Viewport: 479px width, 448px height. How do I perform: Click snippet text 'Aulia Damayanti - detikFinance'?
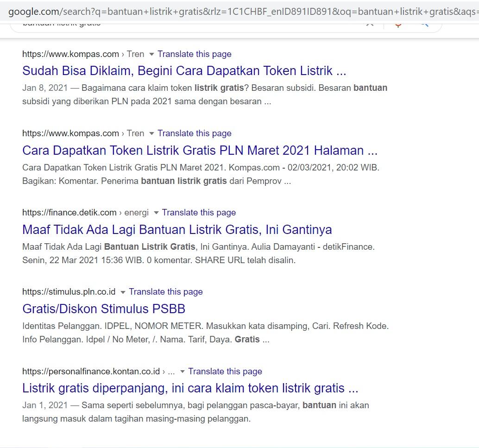313,246
